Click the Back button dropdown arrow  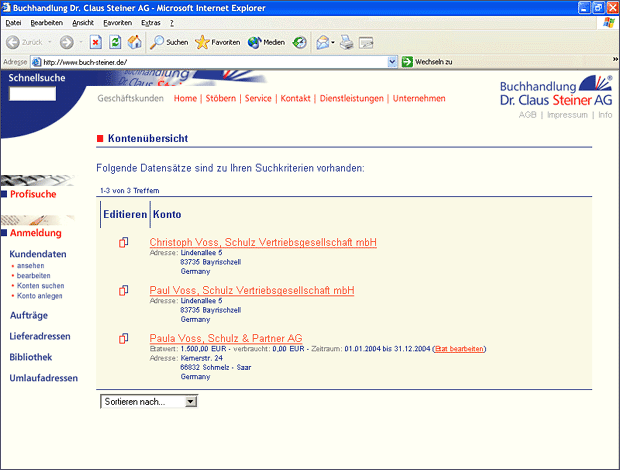pyautogui.click(x=50, y=42)
